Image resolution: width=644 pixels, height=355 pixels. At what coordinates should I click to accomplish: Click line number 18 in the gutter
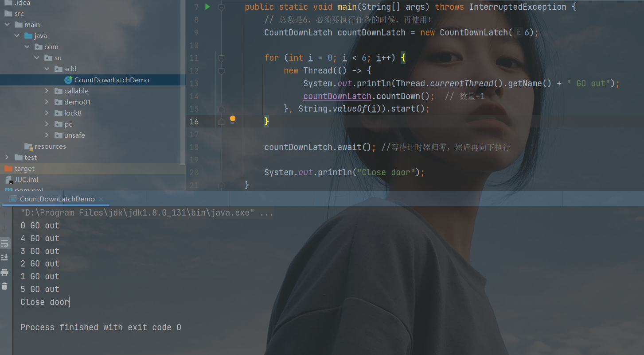point(194,147)
